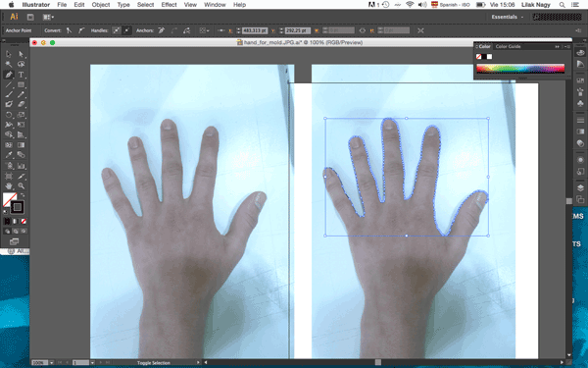Set paint mode to Gradient
The height and width of the screenshot is (368, 588).
(x=16, y=221)
